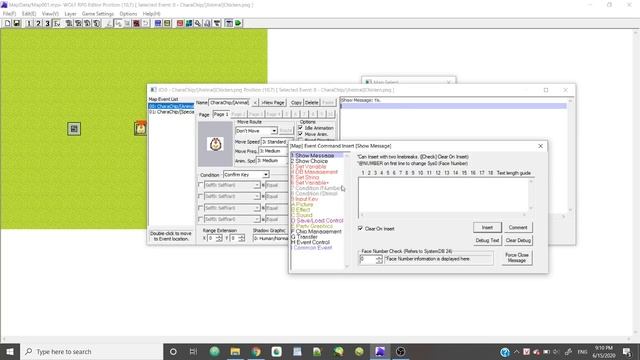Click the Comment button
This screenshot has width=640, height=360.
point(518,227)
